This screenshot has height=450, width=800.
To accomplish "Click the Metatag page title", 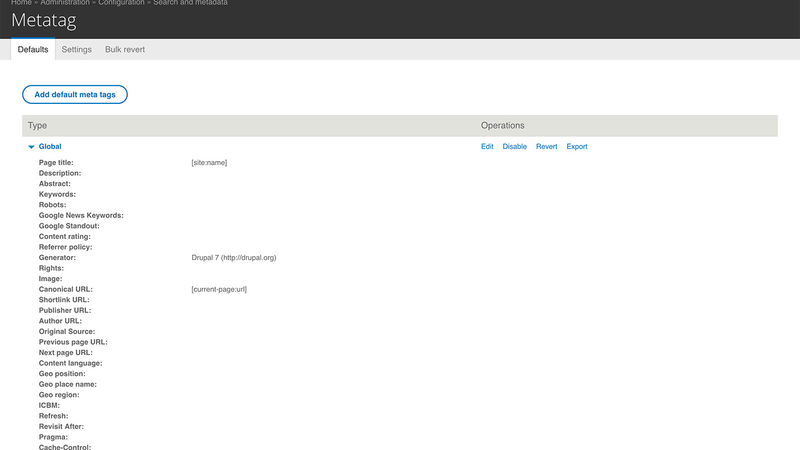I will coord(44,20).
